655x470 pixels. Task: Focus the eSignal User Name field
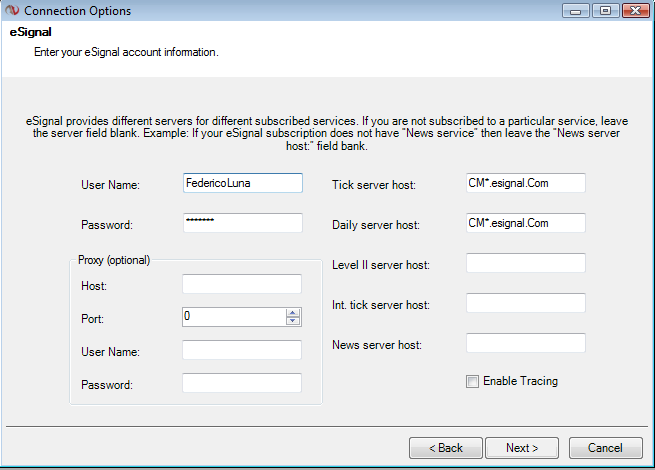(242, 183)
